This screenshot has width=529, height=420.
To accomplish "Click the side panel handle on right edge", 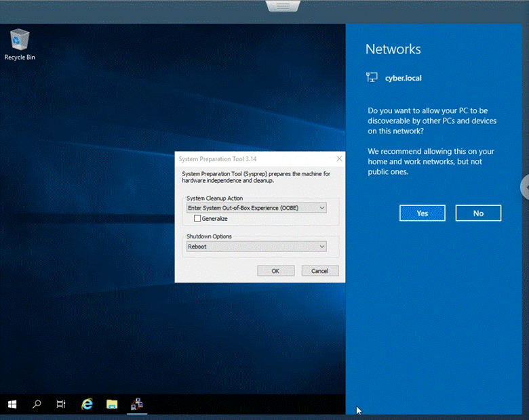I will 525,187.
